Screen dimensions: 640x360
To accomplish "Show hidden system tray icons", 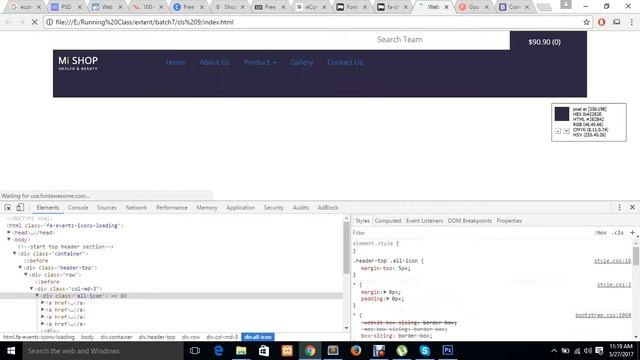I will [554, 351].
